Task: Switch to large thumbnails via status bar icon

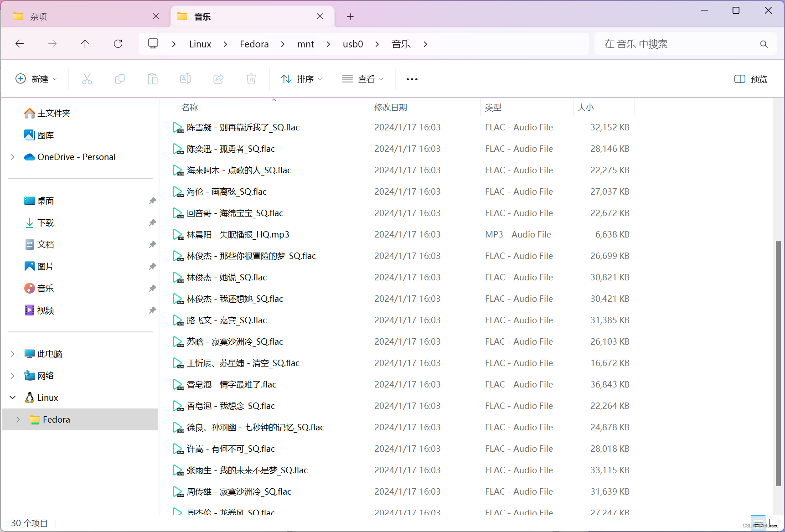Action: 773,523
